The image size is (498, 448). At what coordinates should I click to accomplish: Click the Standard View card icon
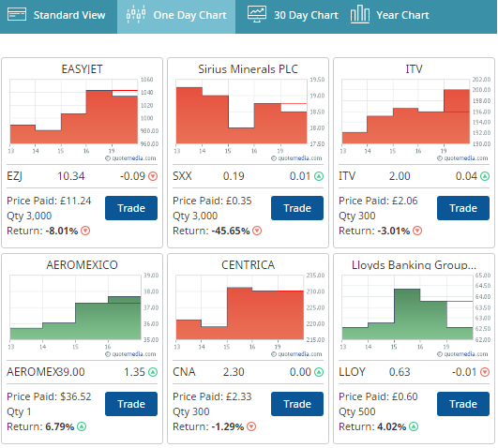click(x=17, y=15)
